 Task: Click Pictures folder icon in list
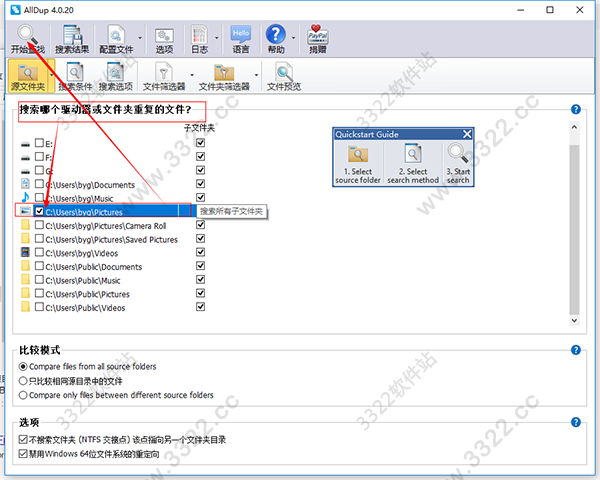tap(25, 211)
